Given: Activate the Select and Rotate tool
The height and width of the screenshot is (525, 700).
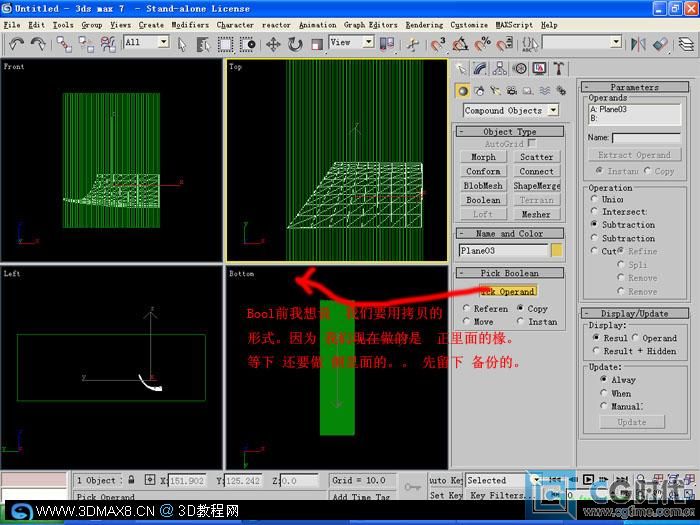Looking at the screenshot, I should (295, 44).
